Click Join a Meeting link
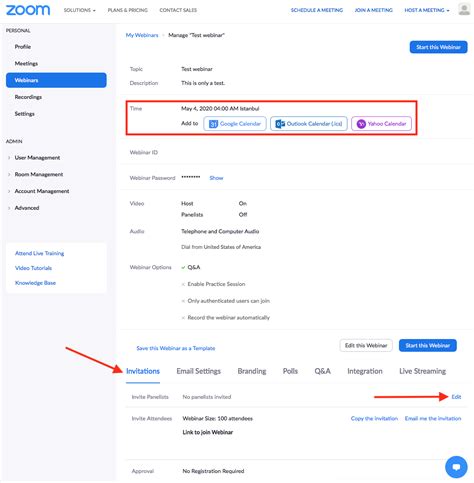The width and height of the screenshot is (474, 483). (373, 10)
